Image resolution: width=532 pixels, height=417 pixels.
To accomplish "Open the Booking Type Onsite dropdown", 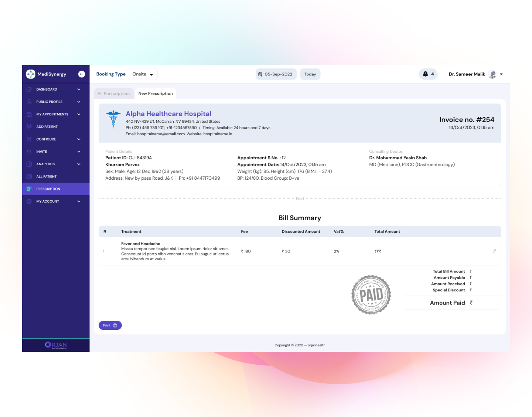I will (143, 74).
